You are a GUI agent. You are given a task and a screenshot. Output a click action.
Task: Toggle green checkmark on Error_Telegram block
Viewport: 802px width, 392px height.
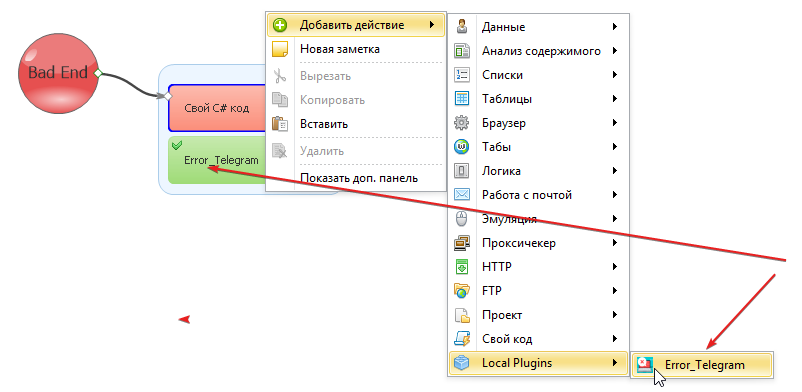coord(177,145)
